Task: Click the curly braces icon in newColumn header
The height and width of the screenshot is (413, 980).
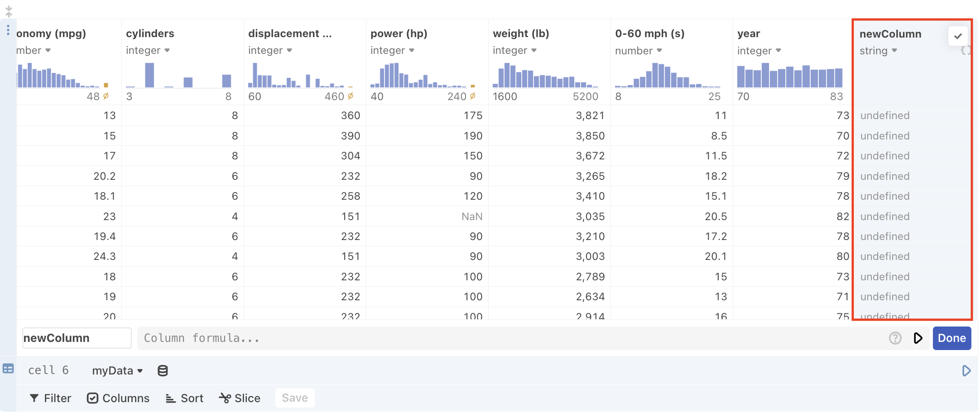Action: (965, 51)
